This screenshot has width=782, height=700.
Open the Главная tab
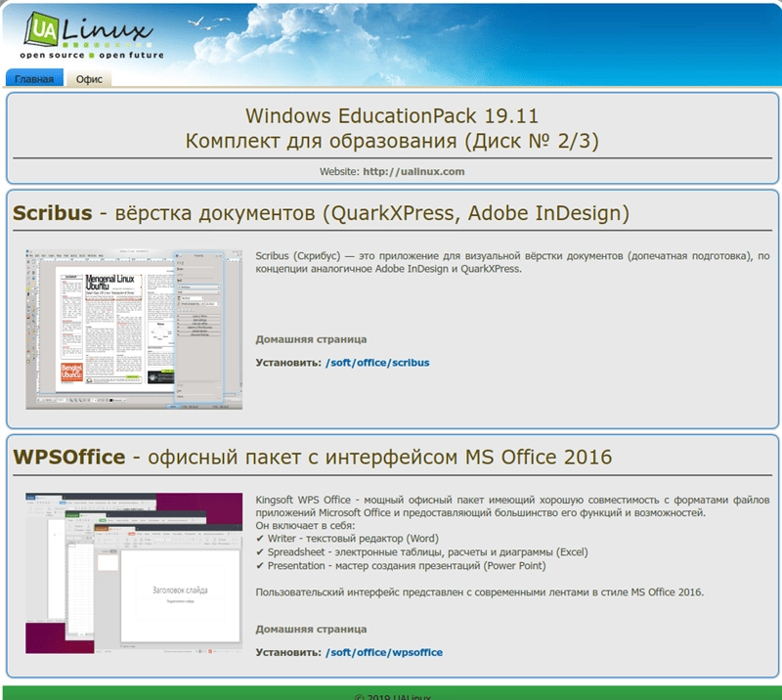pyautogui.click(x=34, y=79)
